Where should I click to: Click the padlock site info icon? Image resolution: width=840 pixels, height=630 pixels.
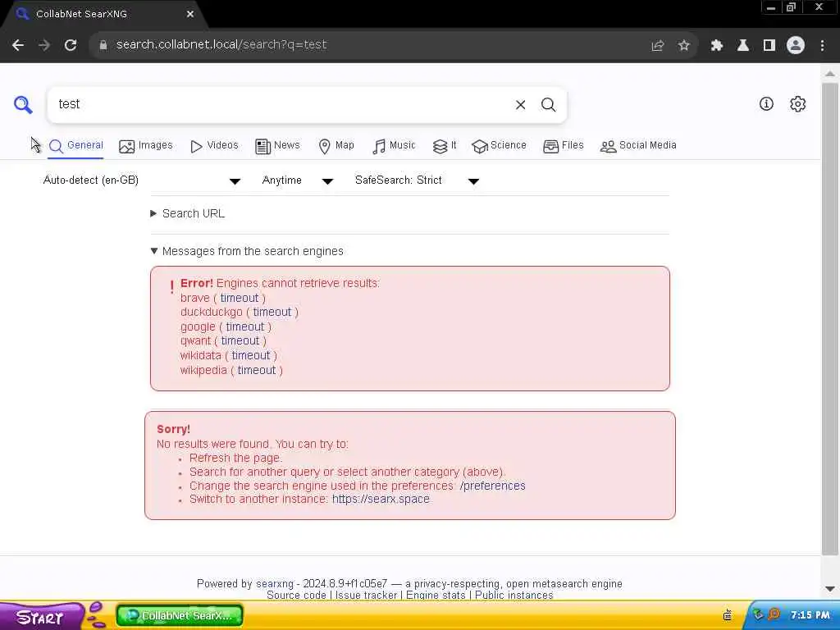(103, 45)
